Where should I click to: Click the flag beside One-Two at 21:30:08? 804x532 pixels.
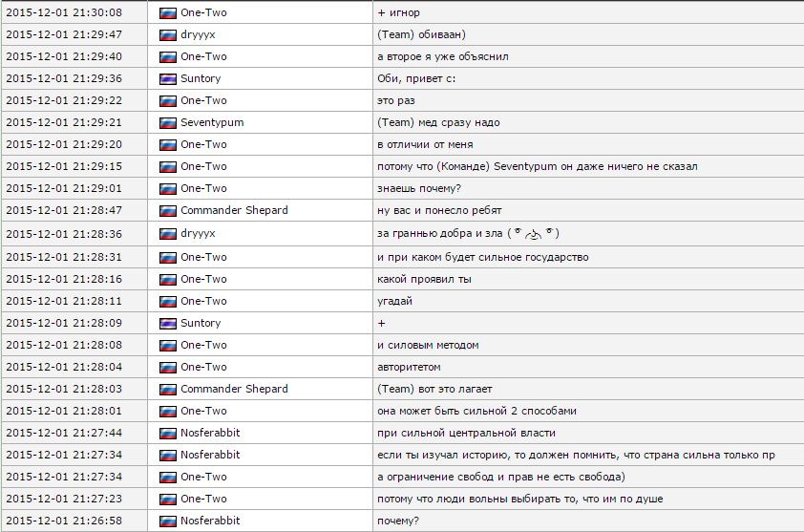point(168,12)
